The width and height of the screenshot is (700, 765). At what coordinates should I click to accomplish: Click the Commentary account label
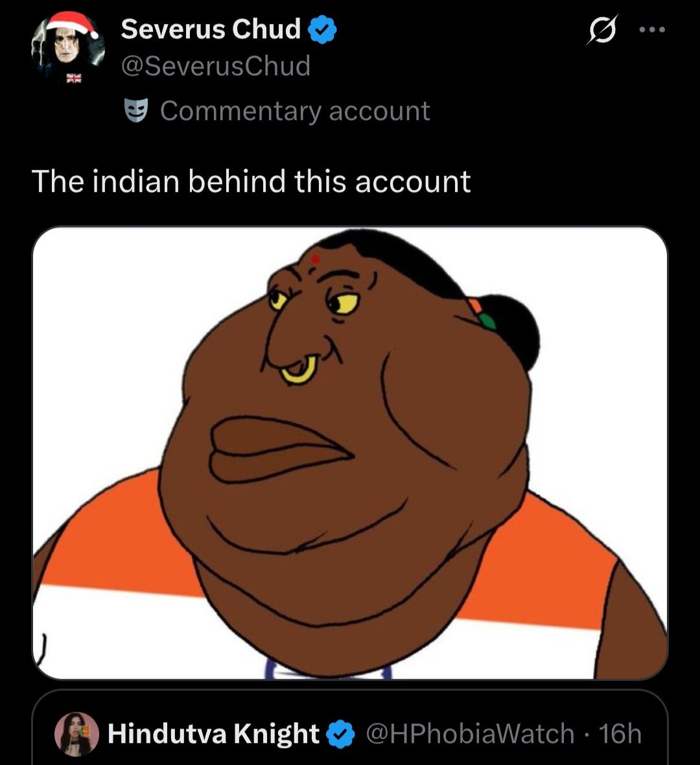295,111
